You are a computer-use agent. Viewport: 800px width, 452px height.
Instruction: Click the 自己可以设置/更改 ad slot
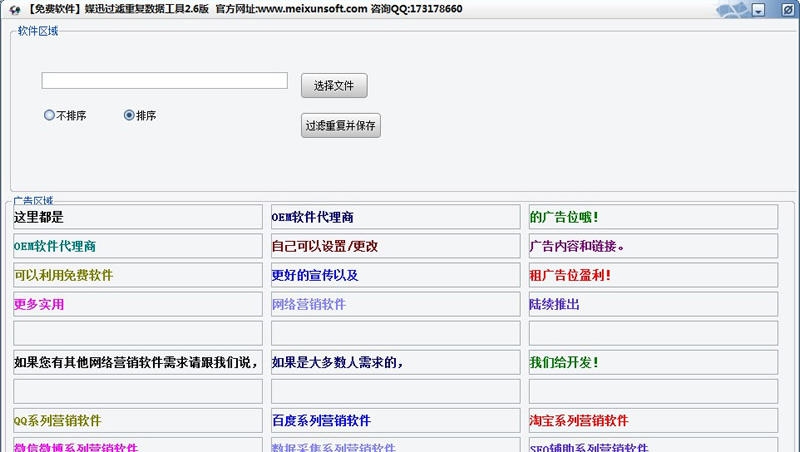point(395,246)
